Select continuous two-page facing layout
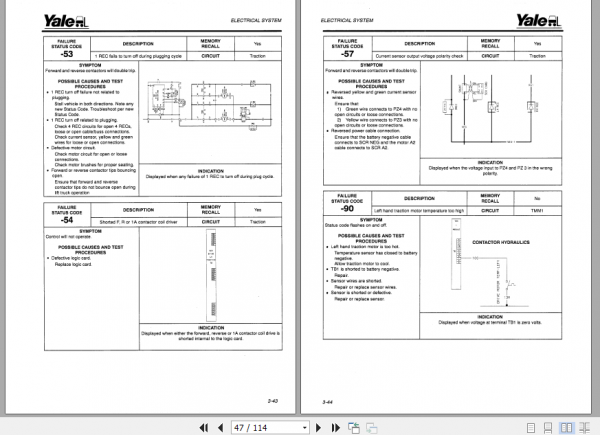Image resolution: width=600 pixels, height=435 pixels. (584, 427)
